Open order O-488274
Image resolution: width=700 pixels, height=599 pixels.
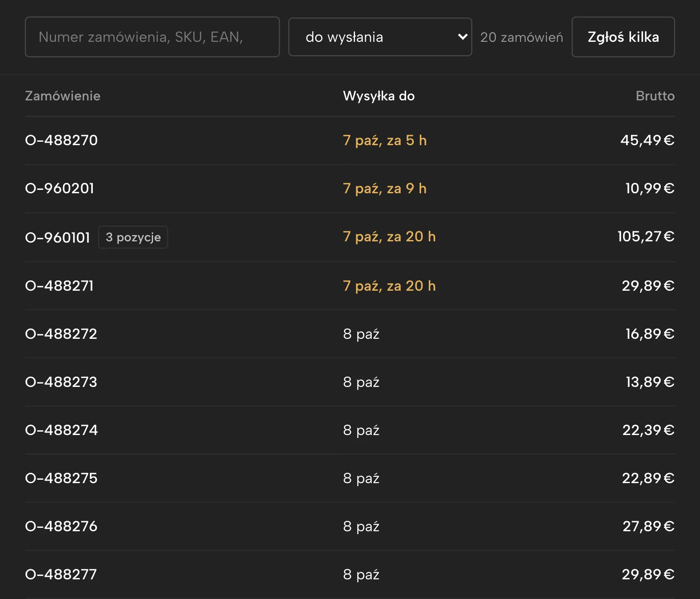61,430
